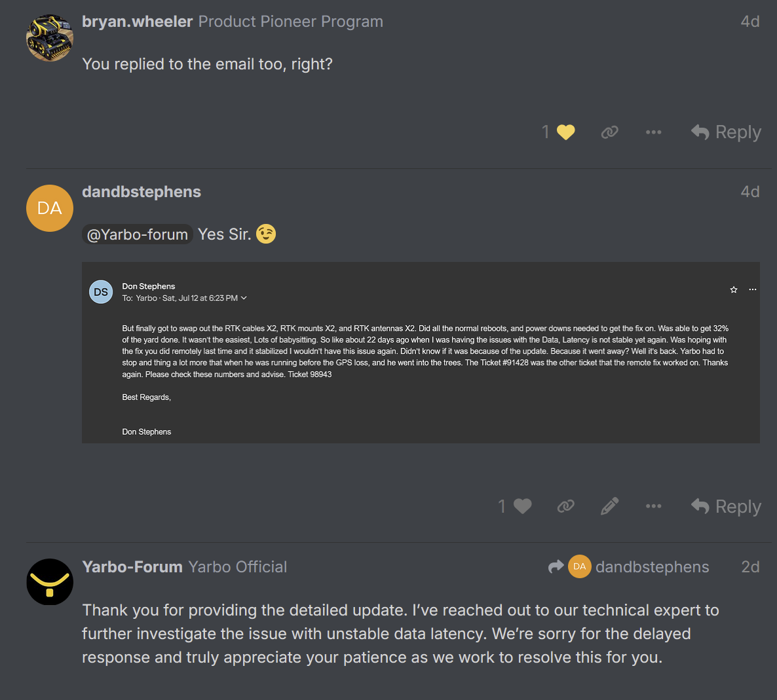Jump to the replied-to post via the arrow icon
Viewport: 777px width, 700px height.
[556, 566]
